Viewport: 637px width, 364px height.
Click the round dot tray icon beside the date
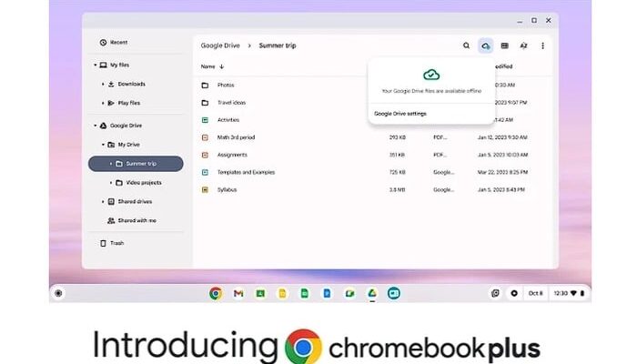pos(514,293)
